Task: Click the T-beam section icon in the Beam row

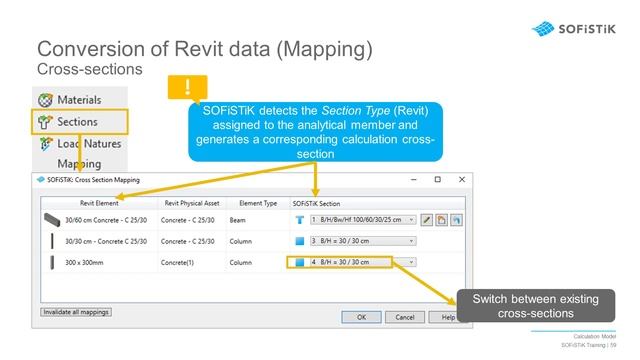Action: click(300, 220)
